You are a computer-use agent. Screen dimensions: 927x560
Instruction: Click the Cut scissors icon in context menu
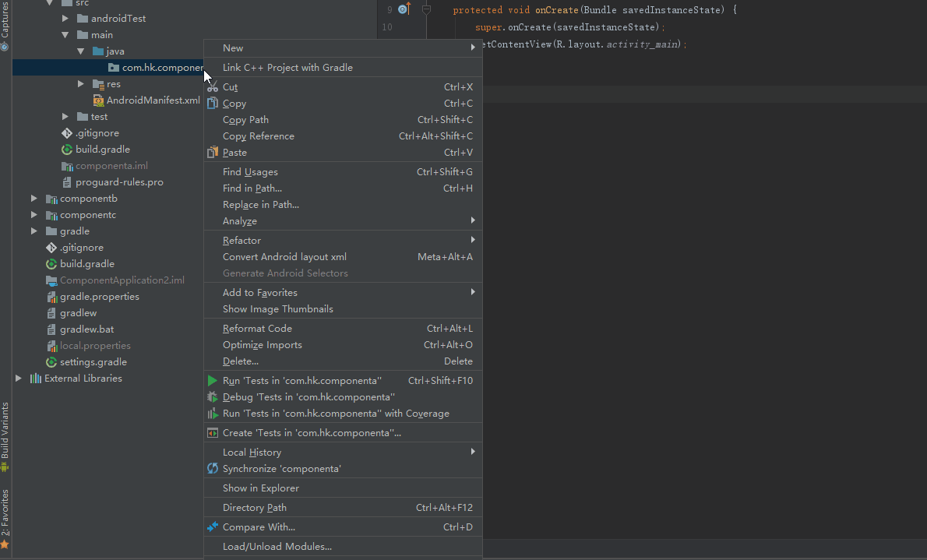[212, 87]
